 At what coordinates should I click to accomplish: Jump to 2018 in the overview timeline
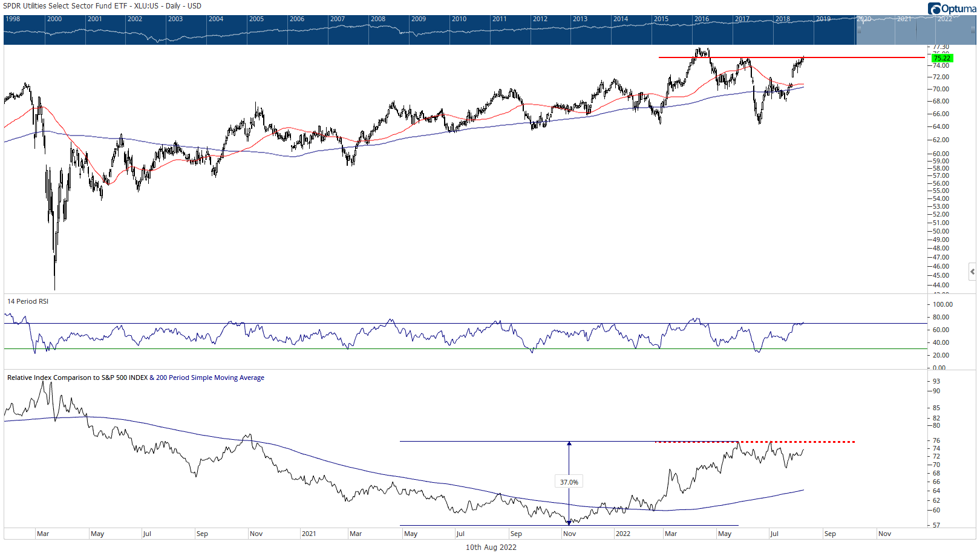783,19
